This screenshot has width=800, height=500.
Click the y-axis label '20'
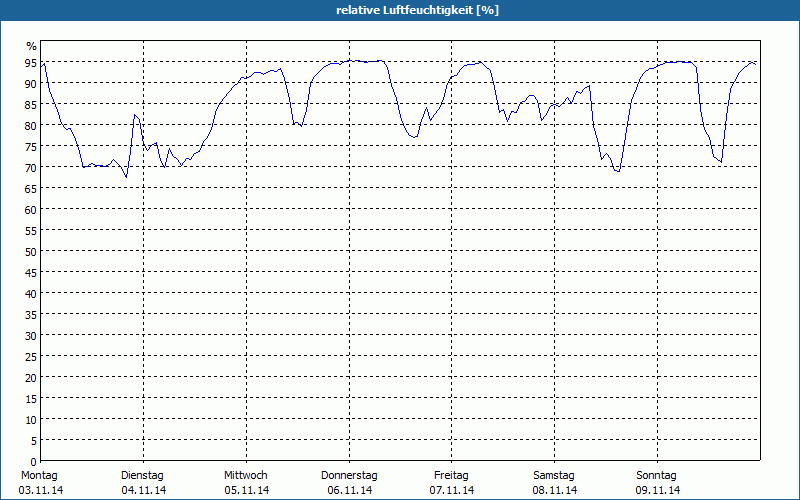click(31, 378)
